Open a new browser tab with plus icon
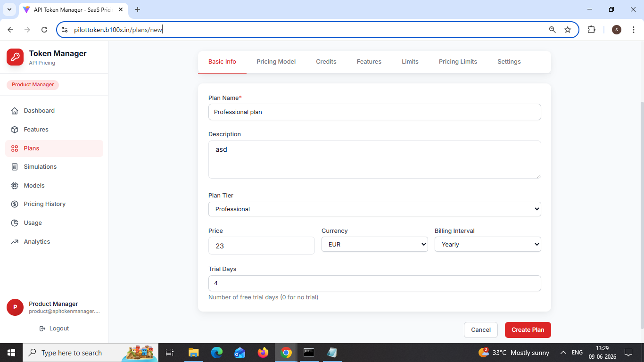Screen dimensions: 644x362 (x=138, y=9)
